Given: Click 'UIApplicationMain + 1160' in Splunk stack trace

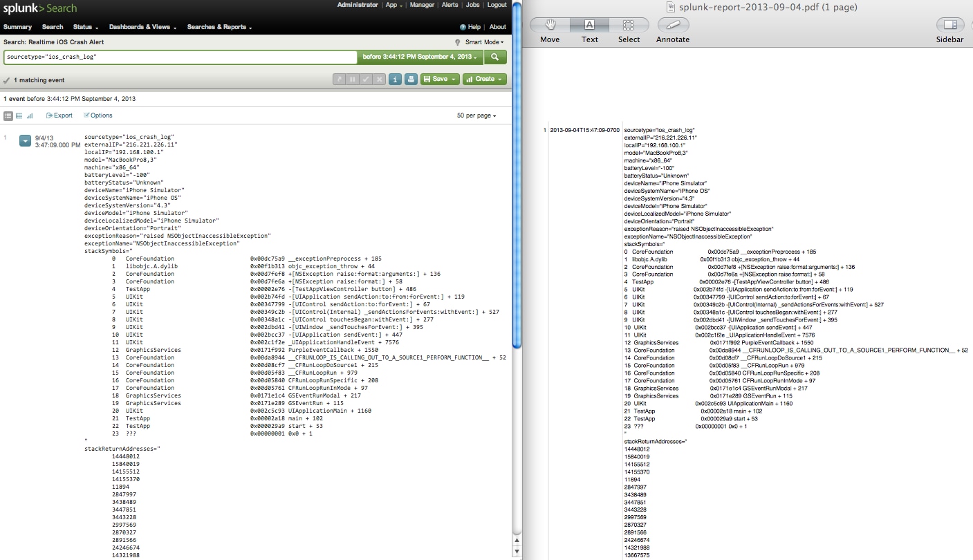Looking at the screenshot, I should (330, 411).
